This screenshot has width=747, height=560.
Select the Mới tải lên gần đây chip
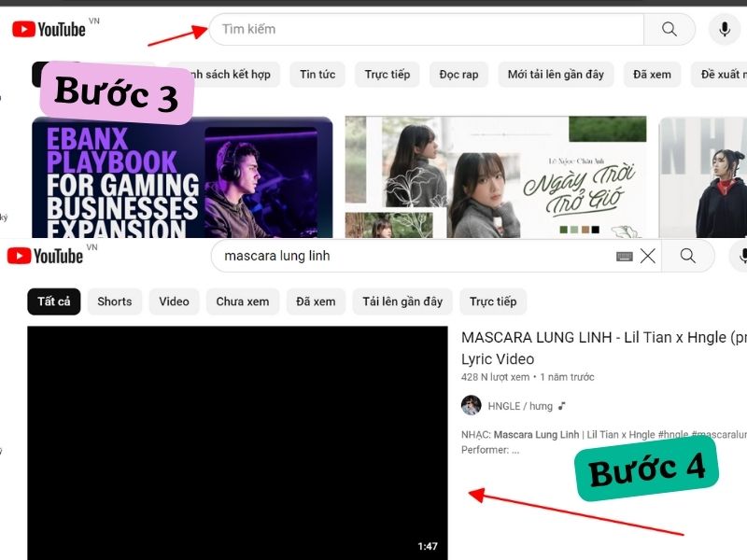point(556,75)
